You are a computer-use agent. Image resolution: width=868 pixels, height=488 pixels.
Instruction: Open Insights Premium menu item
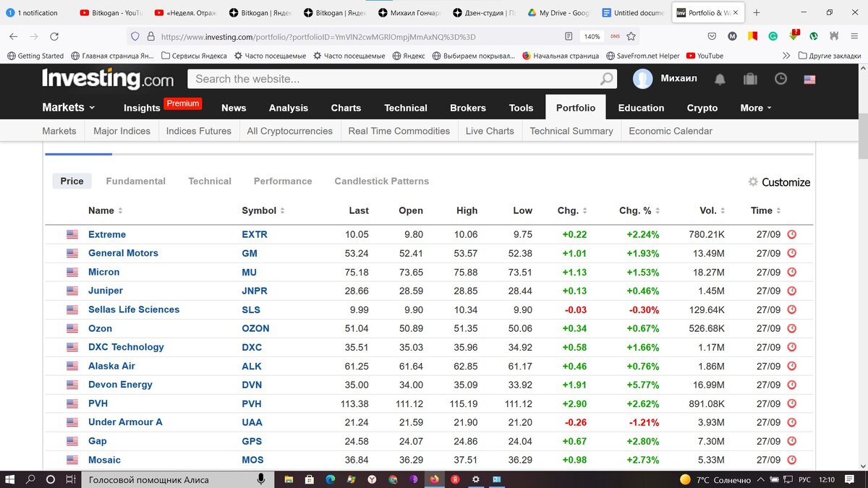click(x=162, y=106)
